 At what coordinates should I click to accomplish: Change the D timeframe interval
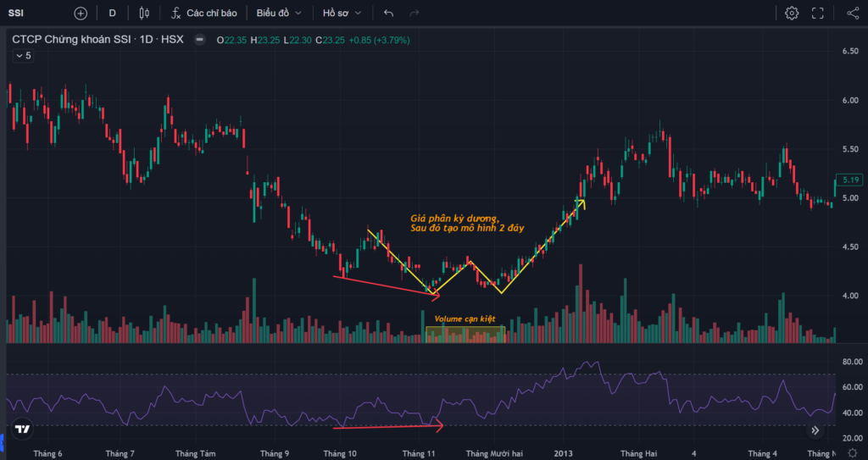(113, 14)
